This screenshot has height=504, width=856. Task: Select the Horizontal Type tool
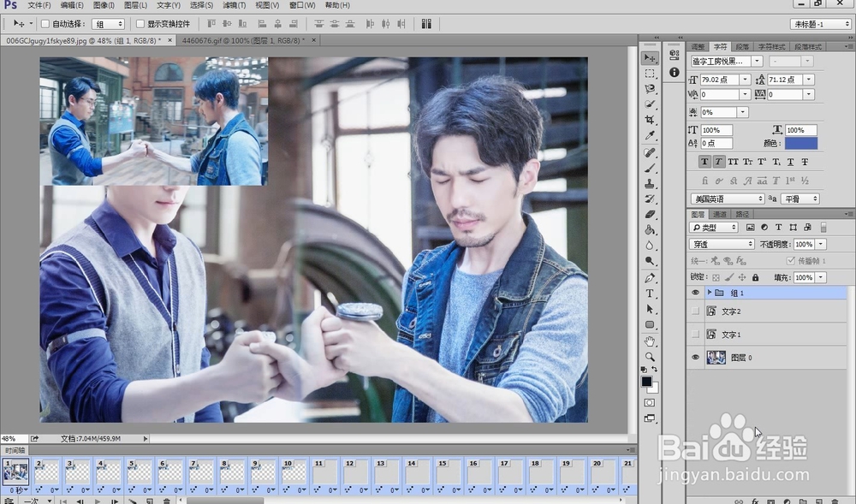click(x=649, y=294)
